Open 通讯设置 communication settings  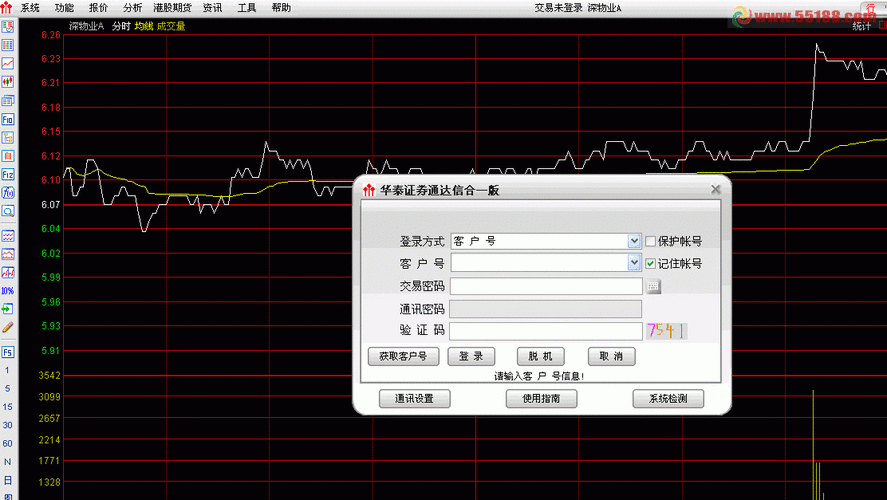414,399
